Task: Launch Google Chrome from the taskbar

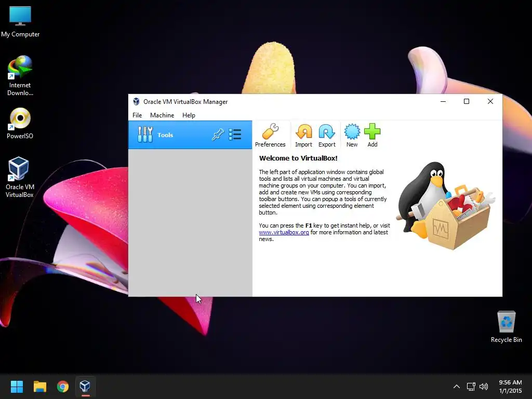Action: [x=63, y=387]
